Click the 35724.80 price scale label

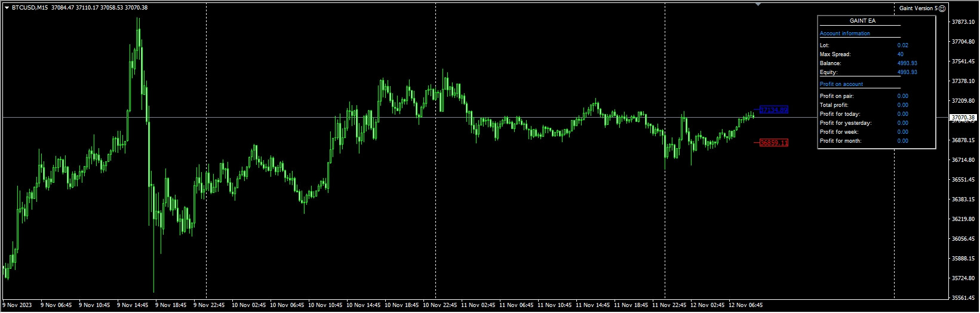pyautogui.click(x=963, y=278)
